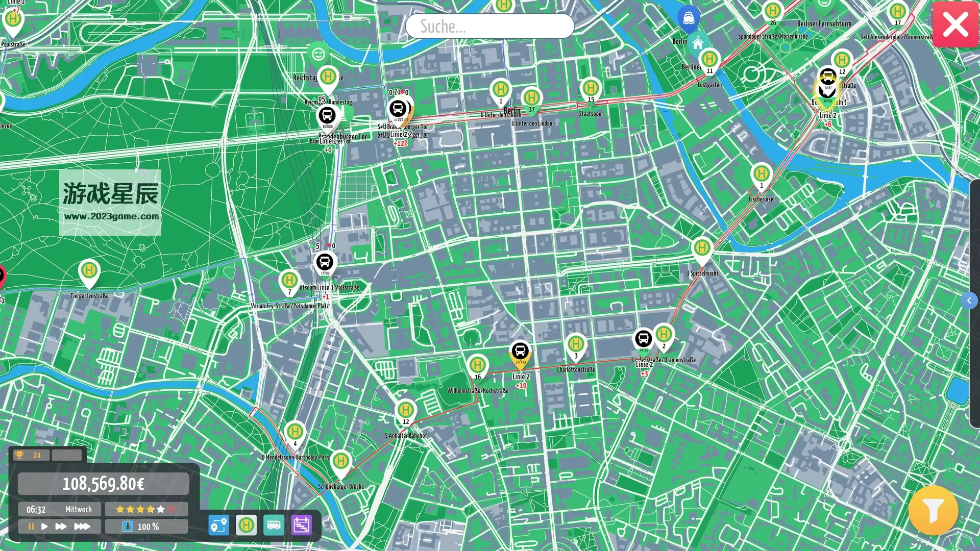This screenshot has width=980, height=551.
Task: Click the blue home marker icon
Action: coord(698,43)
